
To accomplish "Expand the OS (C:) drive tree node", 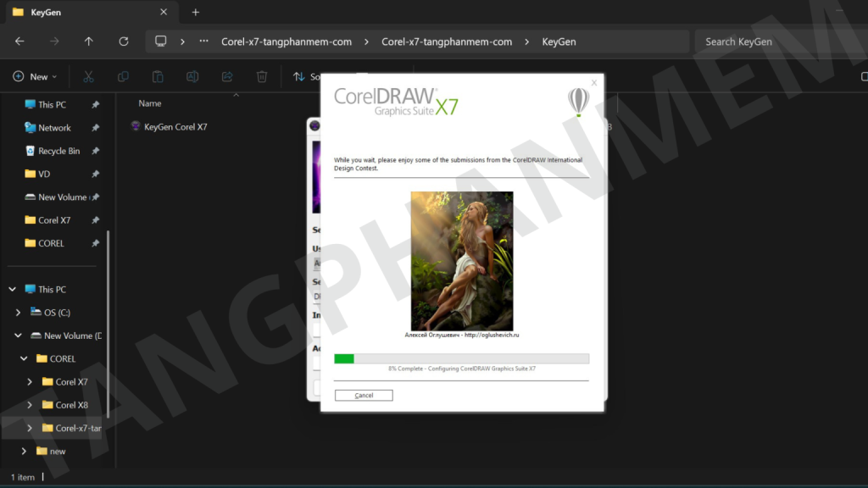I will (19, 313).
